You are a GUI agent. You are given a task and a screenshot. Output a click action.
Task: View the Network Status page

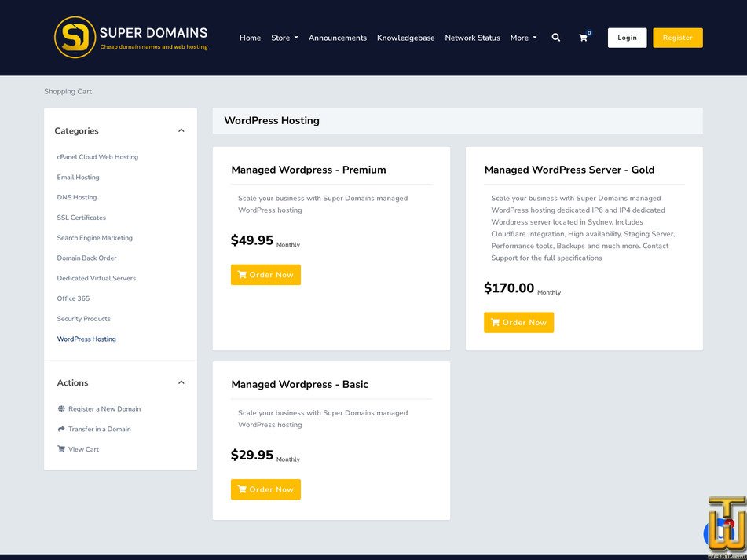point(472,38)
